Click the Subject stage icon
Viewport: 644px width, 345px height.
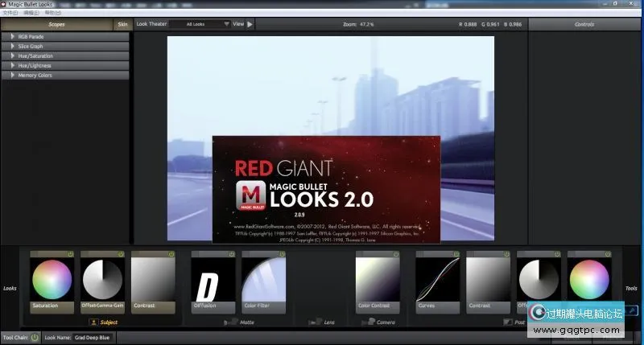click(x=94, y=322)
